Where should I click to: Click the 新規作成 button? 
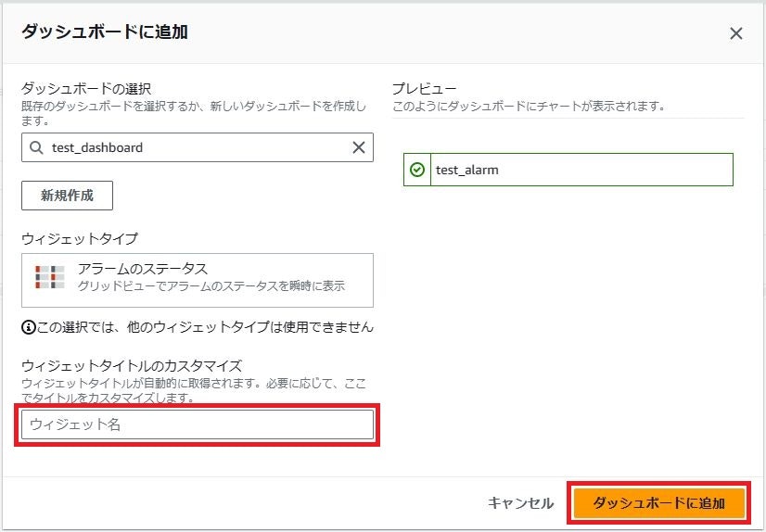pyautogui.click(x=67, y=196)
